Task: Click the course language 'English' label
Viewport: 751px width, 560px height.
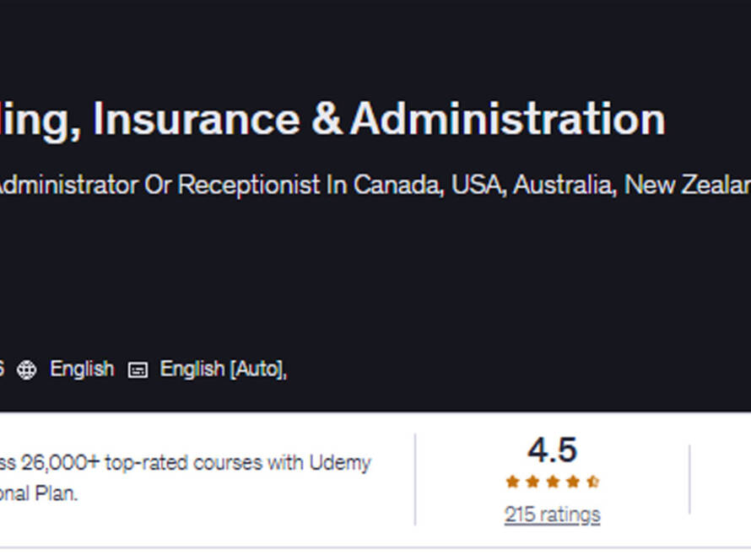Action: point(81,369)
